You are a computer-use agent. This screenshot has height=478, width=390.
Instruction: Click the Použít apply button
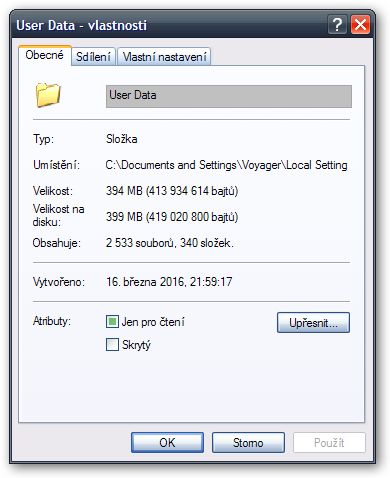point(329,443)
